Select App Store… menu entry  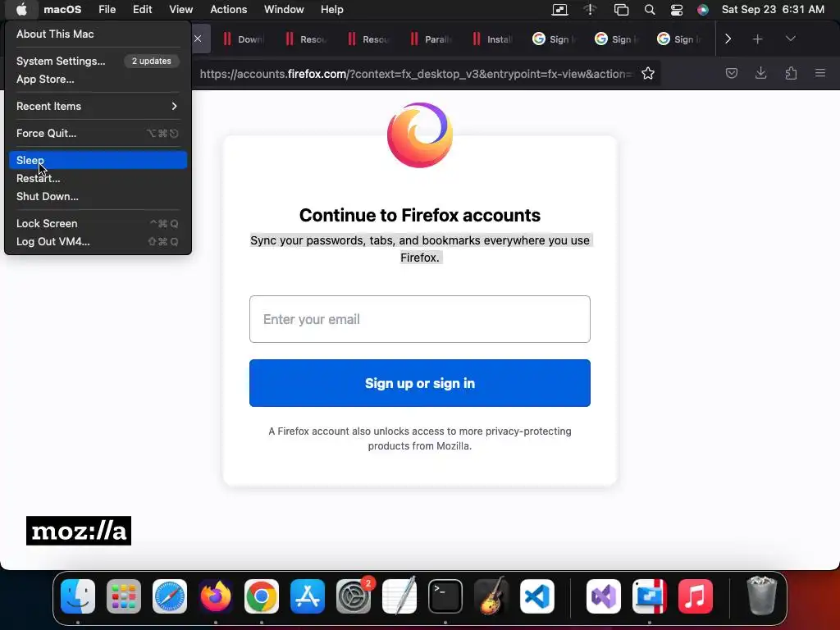[x=98, y=80]
